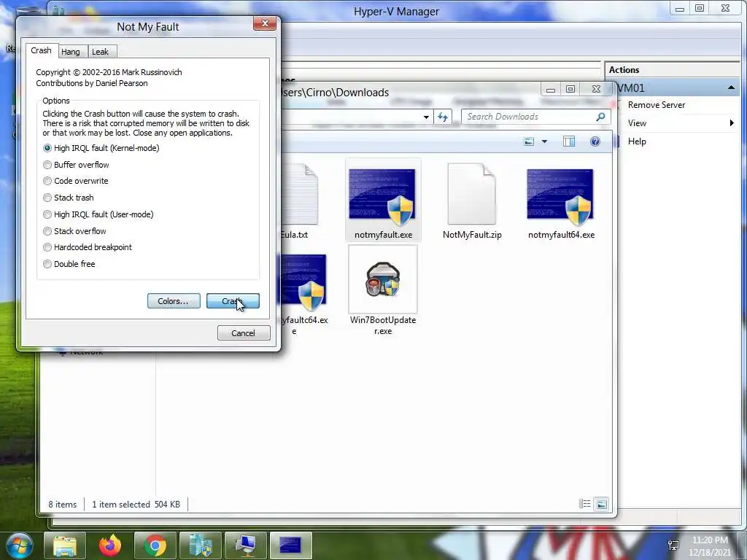747x560 pixels.
Task: Switch to large icons view in status bar
Action: coord(602,504)
